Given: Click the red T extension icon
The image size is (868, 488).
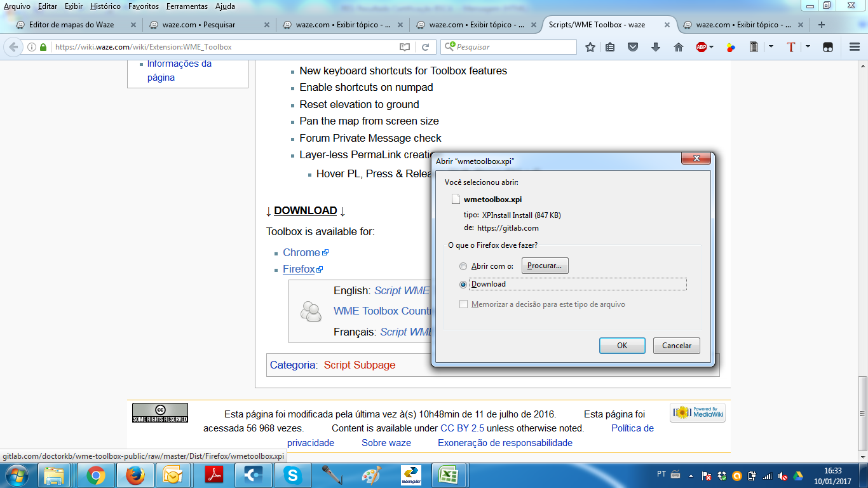Looking at the screenshot, I should coord(791,47).
